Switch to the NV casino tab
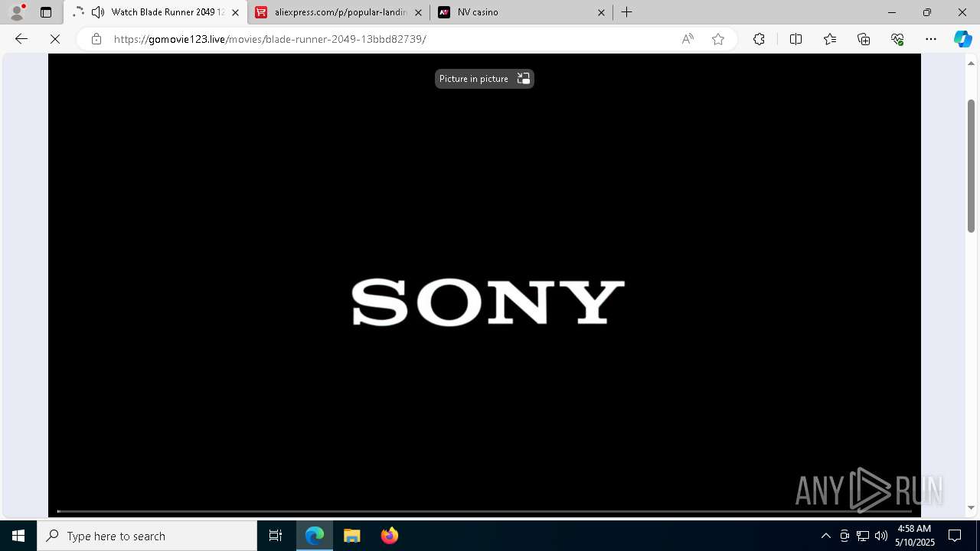980x551 pixels. coord(521,12)
